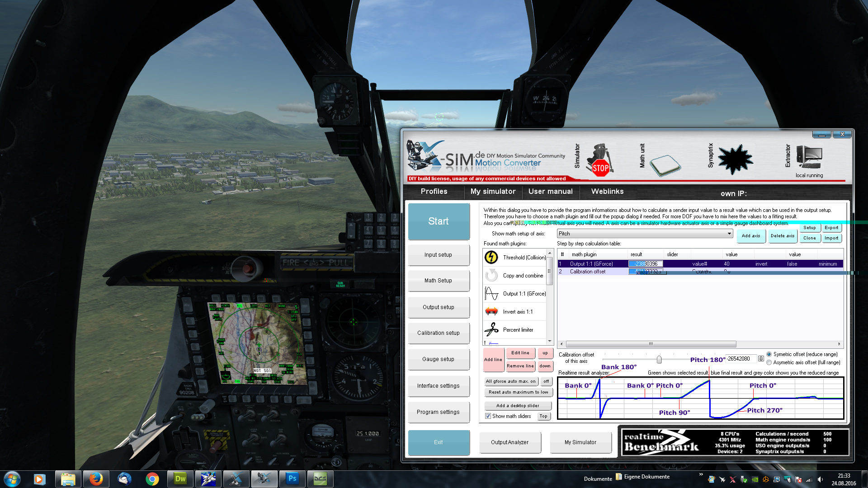868x488 pixels.
Task: Open the User manual tab
Action: coord(550,192)
